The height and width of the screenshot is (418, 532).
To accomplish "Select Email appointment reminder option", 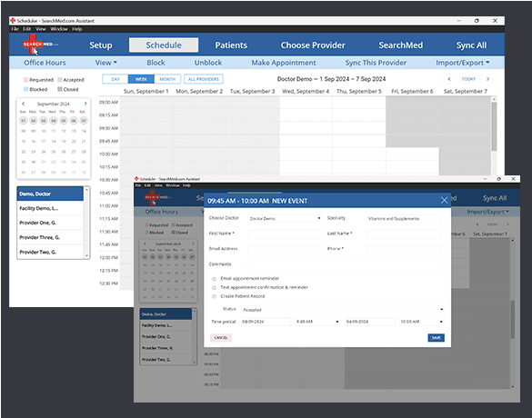I will (x=214, y=279).
